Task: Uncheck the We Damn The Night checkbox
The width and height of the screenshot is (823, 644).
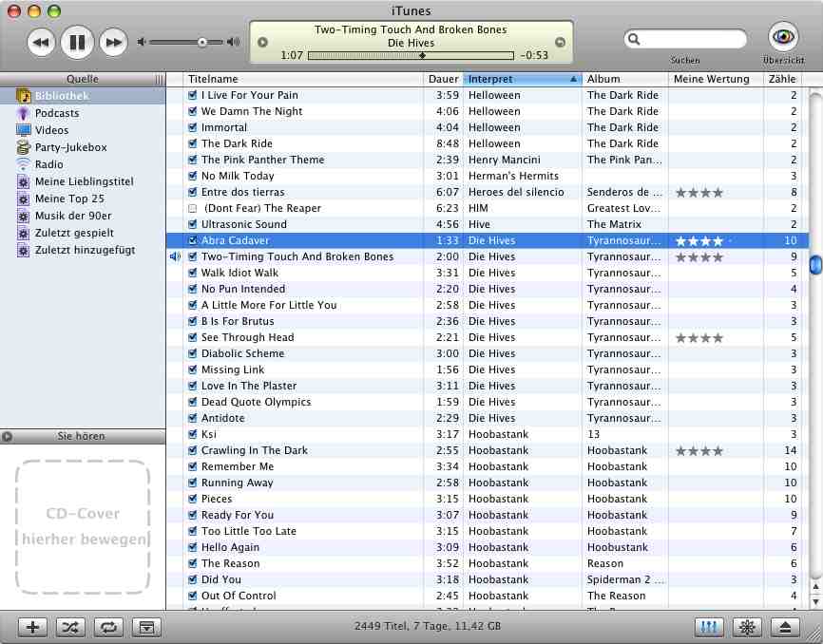Action: click(192, 112)
